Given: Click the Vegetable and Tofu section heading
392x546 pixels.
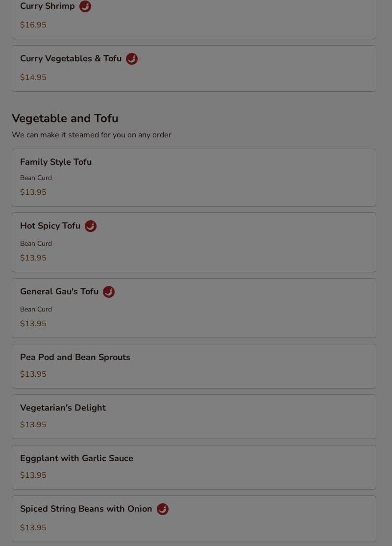Looking at the screenshot, I should (65, 118).
